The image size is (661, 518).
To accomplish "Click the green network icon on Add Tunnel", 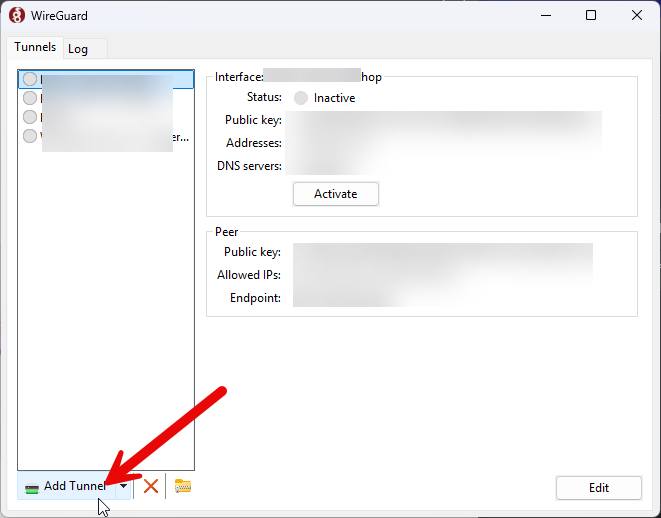I will (32, 487).
